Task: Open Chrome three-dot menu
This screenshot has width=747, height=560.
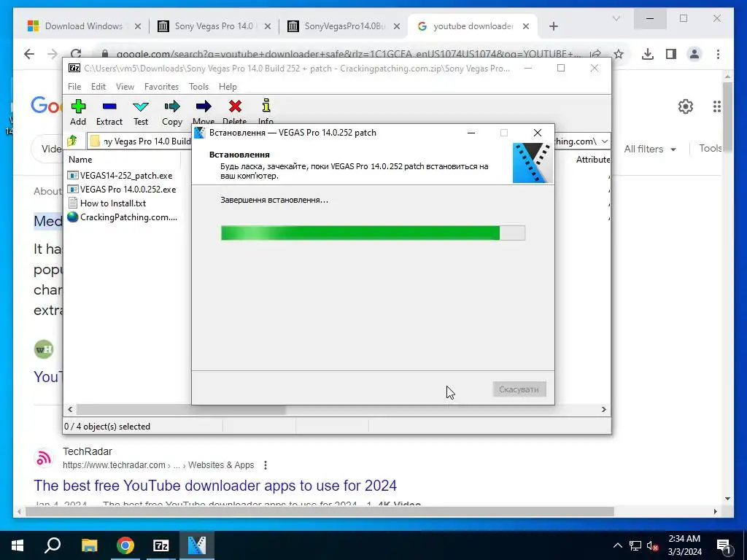Action: [x=718, y=54]
